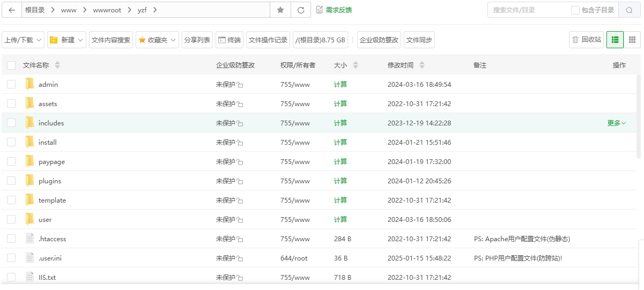Click 644/root permission of .user.ini
The height and width of the screenshot is (290, 644).
tap(294, 258)
